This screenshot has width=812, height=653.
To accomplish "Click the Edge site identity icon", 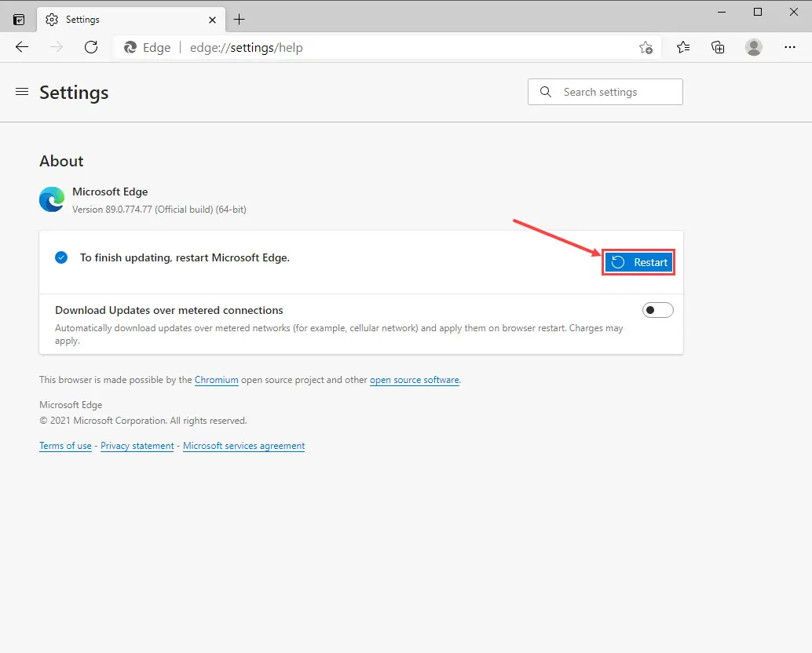I will [x=130, y=48].
